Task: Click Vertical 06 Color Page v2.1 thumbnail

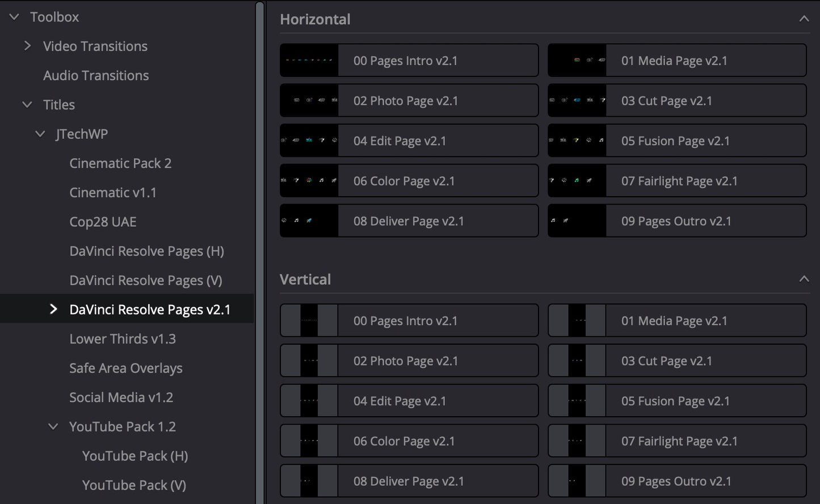Action: pos(309,441)
